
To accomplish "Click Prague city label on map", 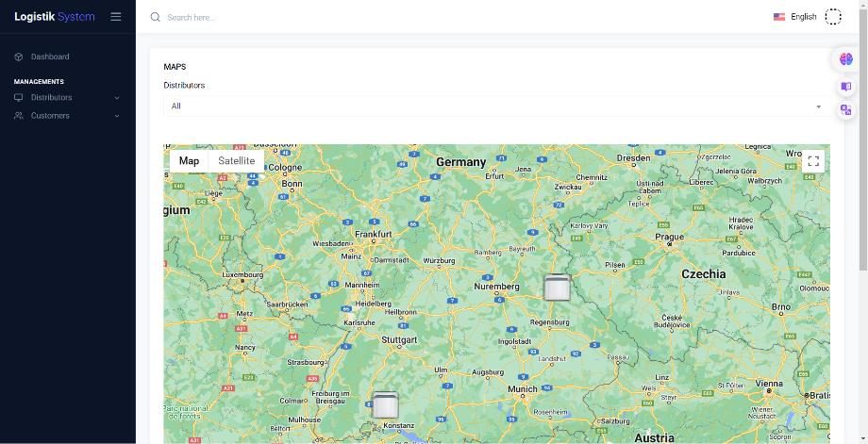I will (669, 237).
